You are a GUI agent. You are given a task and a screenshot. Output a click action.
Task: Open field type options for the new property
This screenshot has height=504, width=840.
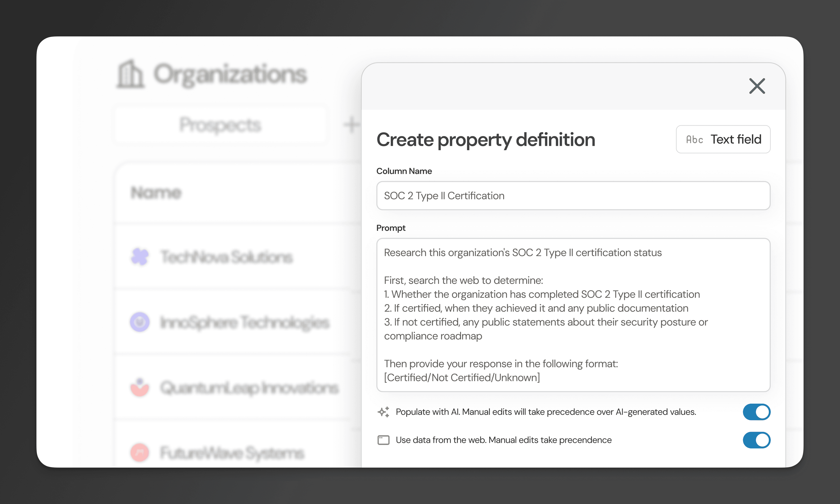[723, 139]
